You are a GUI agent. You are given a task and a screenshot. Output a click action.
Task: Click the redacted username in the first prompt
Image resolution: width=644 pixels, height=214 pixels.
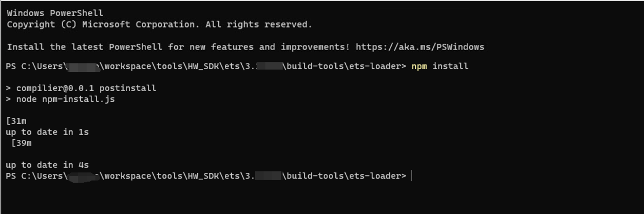(83, 67)
